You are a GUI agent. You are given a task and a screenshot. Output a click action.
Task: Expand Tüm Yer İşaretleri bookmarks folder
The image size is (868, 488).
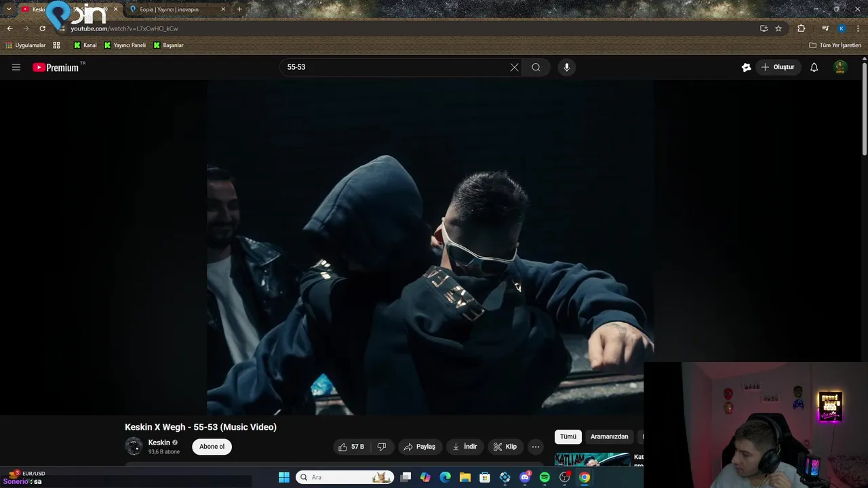pyautogui.click(x=835, y=45)
